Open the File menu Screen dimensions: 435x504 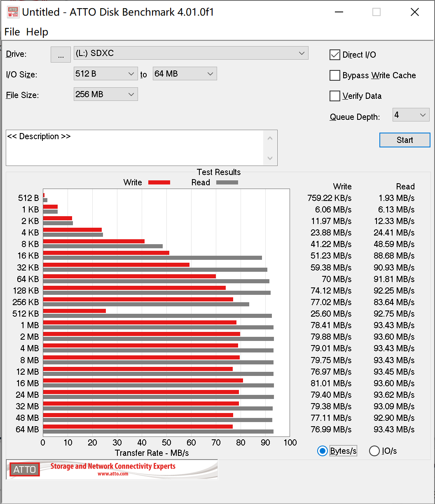(x=12, y=32)
